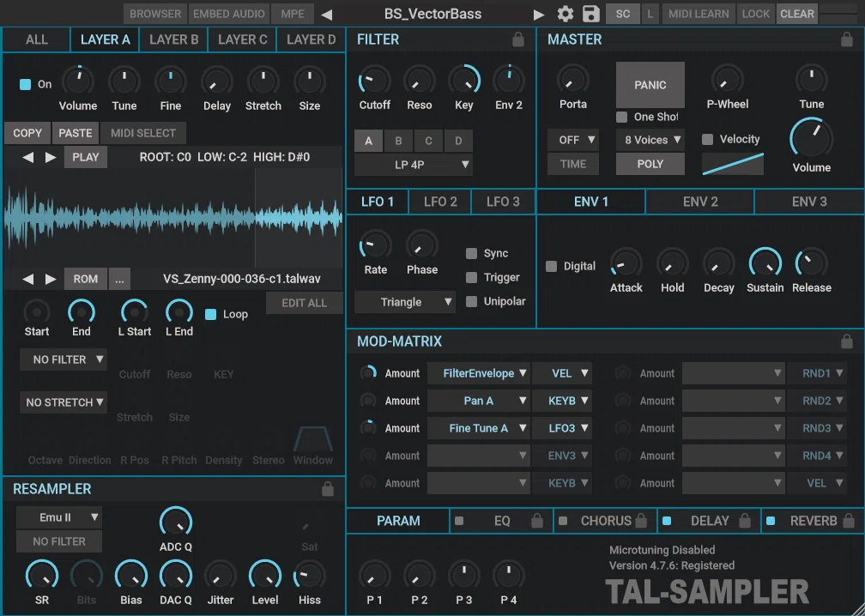865x616 pixels.
Task: Open the NO STRETCH mode dropdown
Action: [x=64, y=402]
